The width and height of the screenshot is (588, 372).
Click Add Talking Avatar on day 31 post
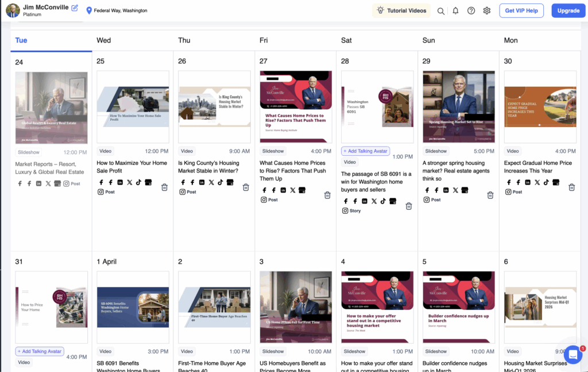click(40, 351)
